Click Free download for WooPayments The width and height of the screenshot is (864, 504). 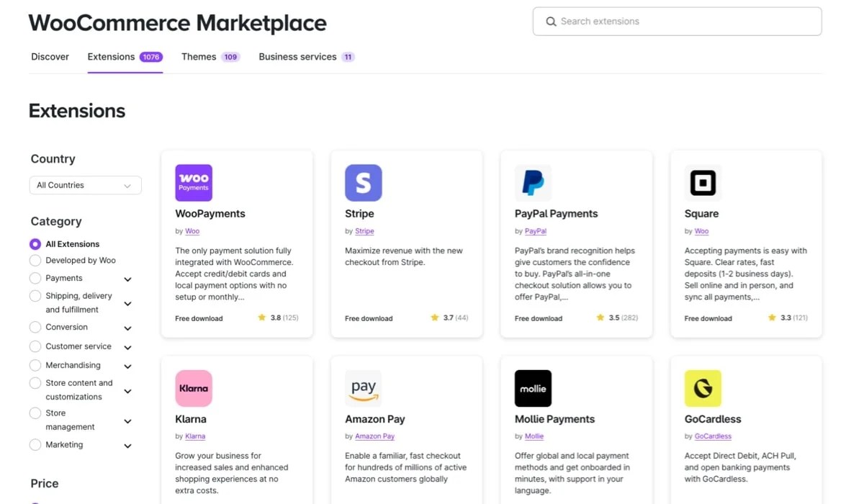[199, 318]
